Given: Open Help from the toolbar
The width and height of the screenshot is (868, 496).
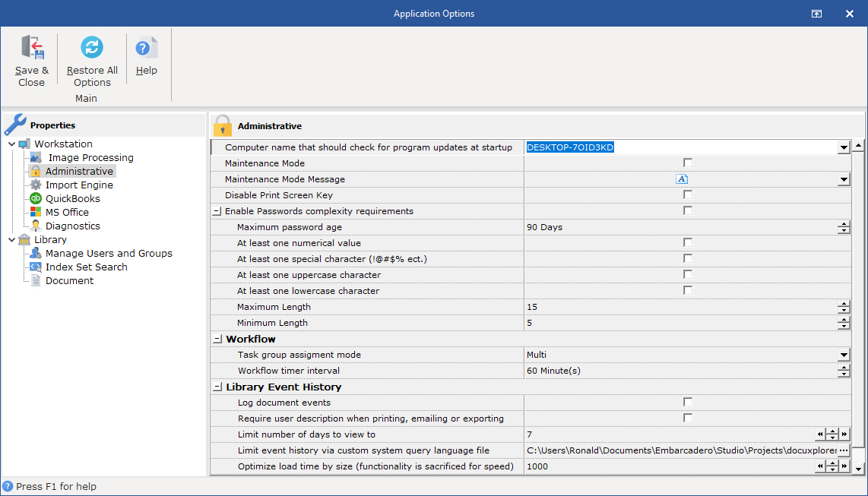Looking at the screenshot, I should tap(146, 57).
